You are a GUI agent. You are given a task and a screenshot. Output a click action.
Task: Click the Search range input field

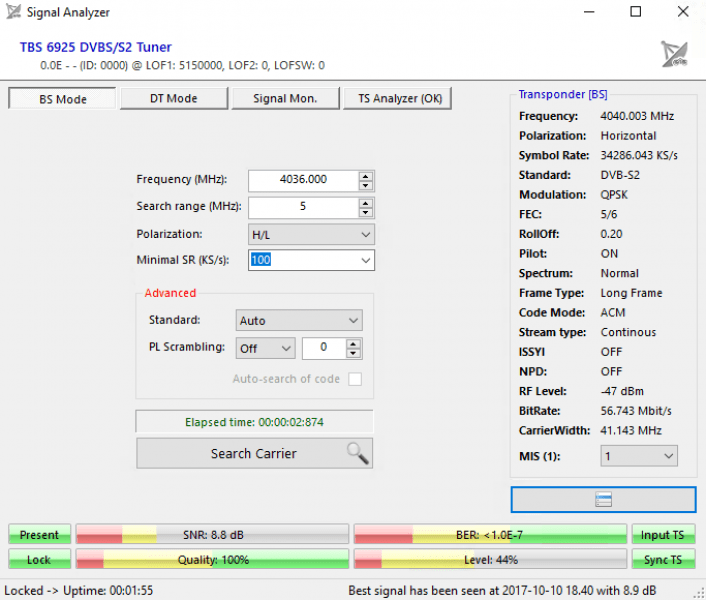coord(304,207)
